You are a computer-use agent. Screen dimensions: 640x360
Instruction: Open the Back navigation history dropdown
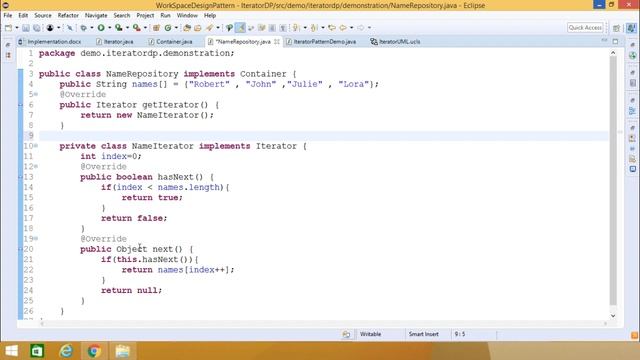tap(351, 28)
